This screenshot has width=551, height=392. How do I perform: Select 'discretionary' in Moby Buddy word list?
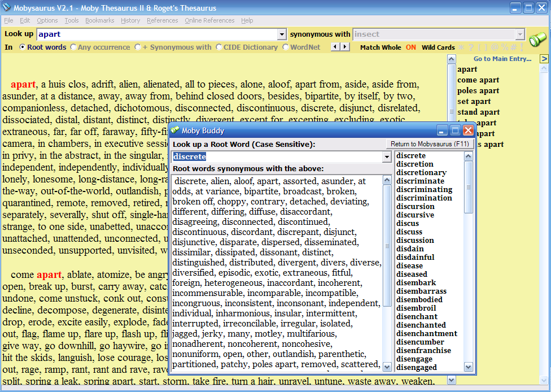[421, 173]
